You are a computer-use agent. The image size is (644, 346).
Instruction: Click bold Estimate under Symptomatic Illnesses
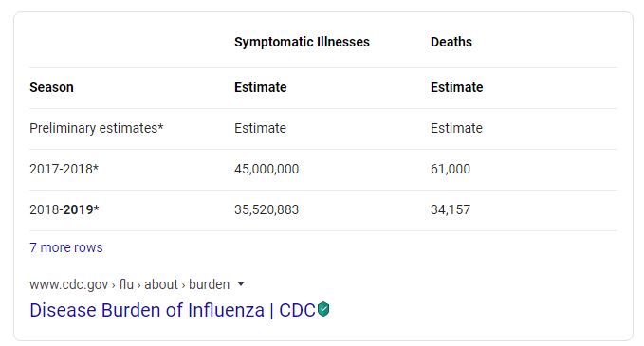point(261,87)
